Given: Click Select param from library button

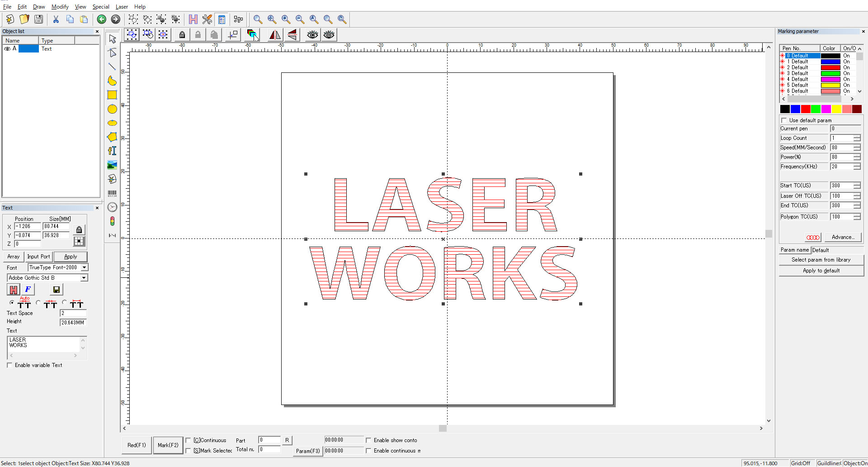Looking at the screenshot, I should tap(821, 260).
